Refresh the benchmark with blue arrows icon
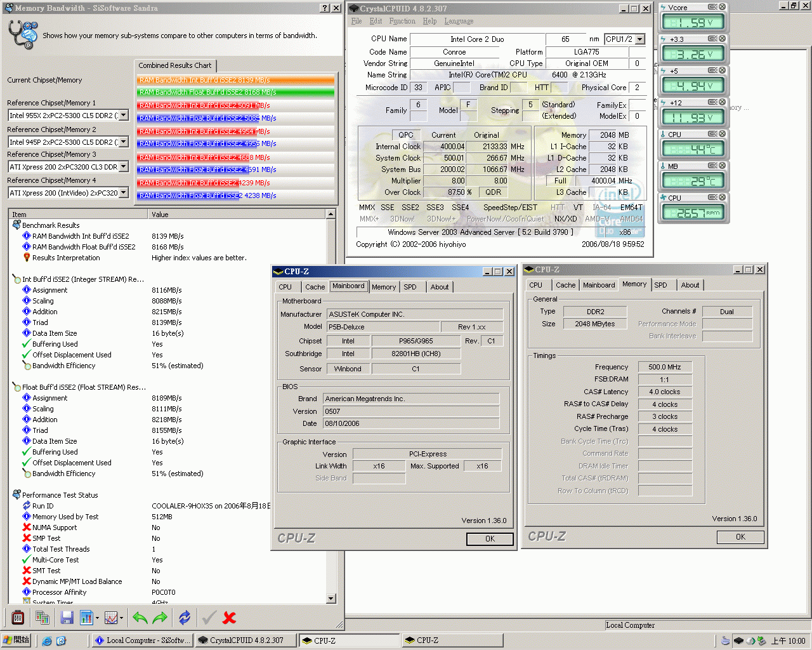812x650 pixels. pyautogui.click(x=185, y=617)
